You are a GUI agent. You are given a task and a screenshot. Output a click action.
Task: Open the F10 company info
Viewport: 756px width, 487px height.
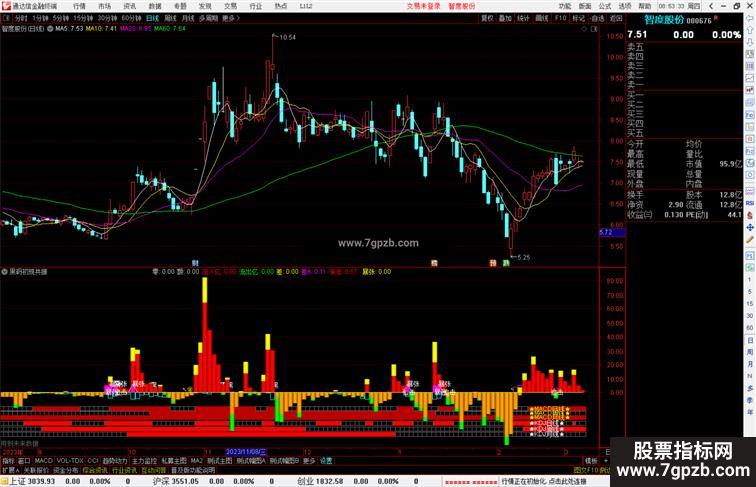560,18
